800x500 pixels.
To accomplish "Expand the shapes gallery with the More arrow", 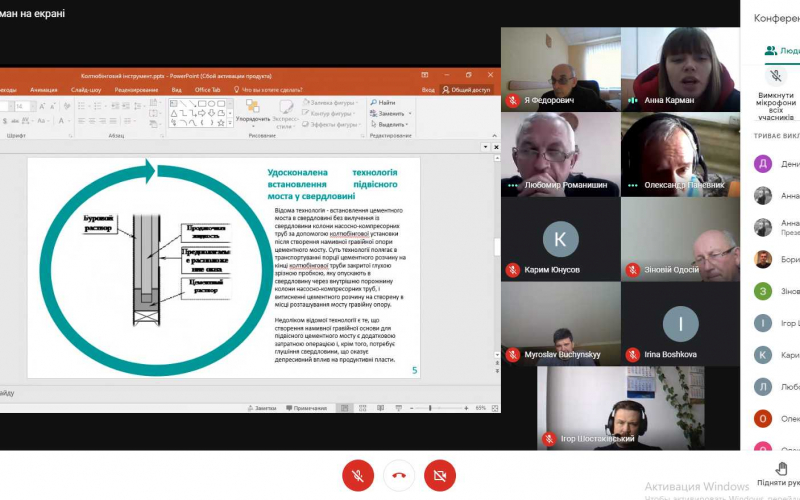I will 230,123.
